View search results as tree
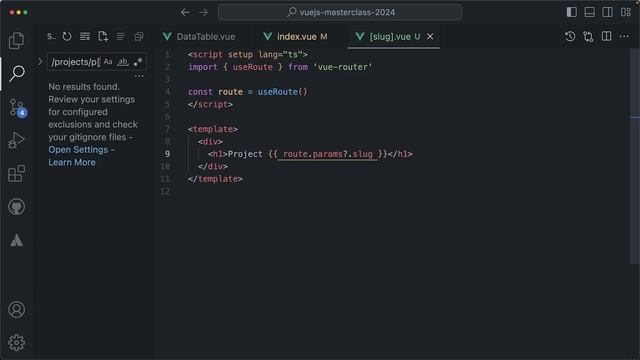This screenshot has height=360, width=640. pos(121,37)
